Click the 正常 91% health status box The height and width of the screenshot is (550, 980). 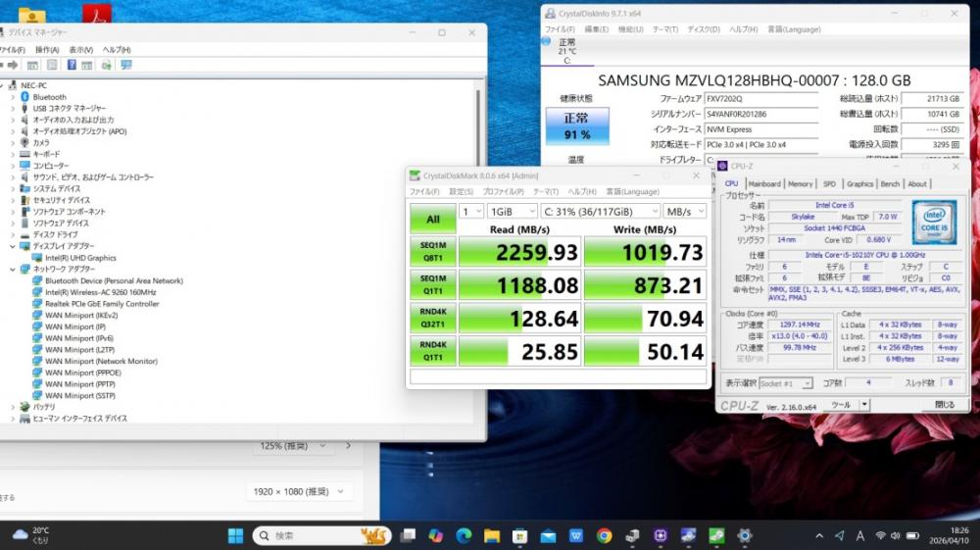(577, 126)
